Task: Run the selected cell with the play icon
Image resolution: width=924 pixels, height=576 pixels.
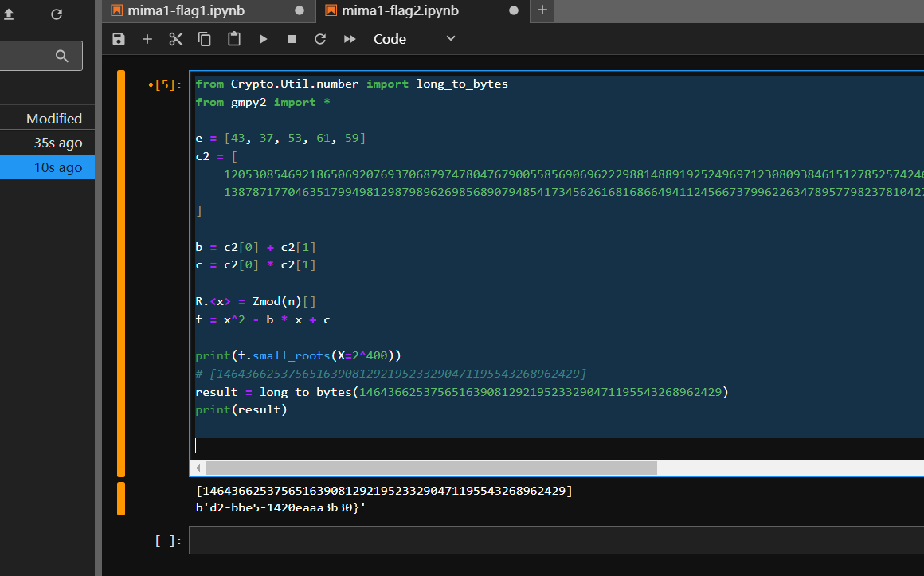Action: (x=263, y=39)
